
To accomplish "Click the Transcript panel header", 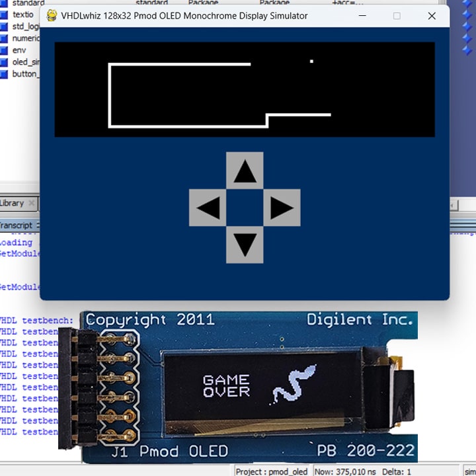I will tap(16, 225).
